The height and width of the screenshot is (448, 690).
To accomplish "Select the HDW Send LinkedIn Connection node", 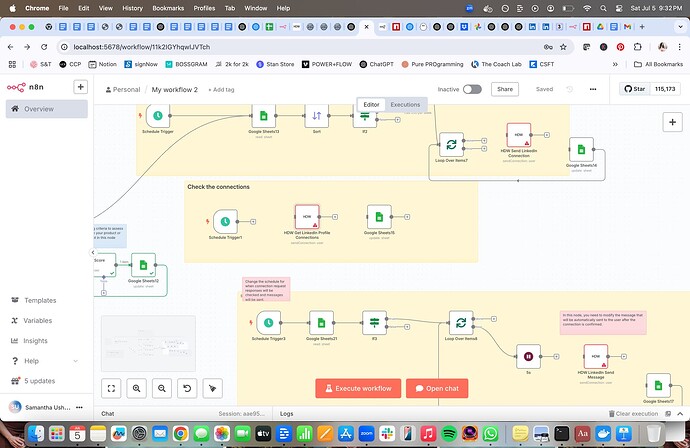I will (519, 135).
